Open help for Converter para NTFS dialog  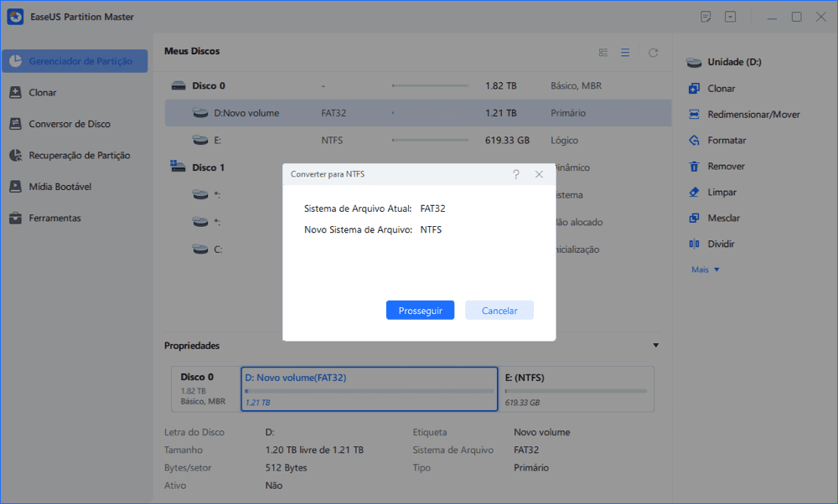[515, 174]
